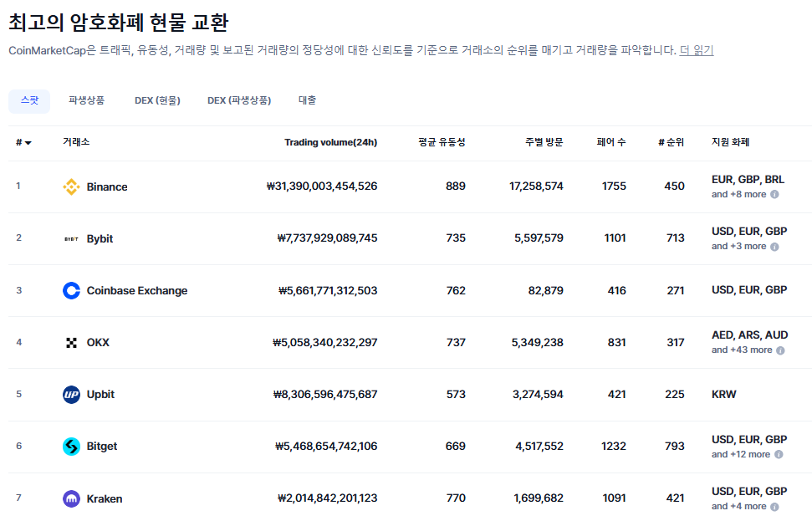The width and height of the screenshot is (812, 521).
Task: Click the OKX logo icon
Action: [71, 342]
